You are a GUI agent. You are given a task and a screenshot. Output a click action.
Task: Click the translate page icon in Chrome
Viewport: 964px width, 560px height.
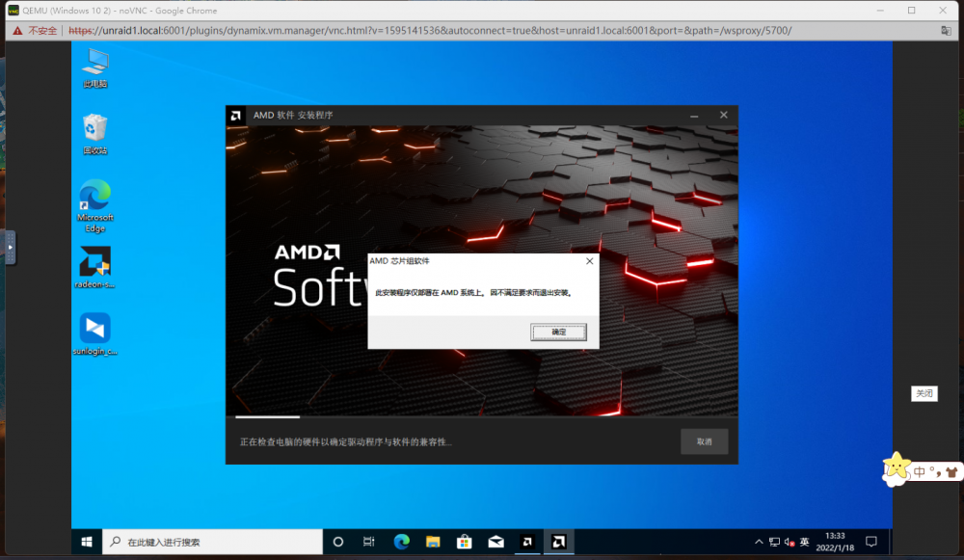pos(947,30)
